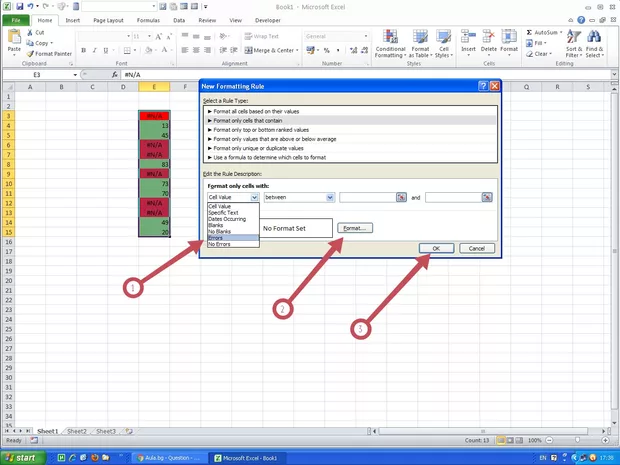This screenshot has height=465, width=620.
Task: Click the AutoSum sigma icon
Action: pos(529,32)
